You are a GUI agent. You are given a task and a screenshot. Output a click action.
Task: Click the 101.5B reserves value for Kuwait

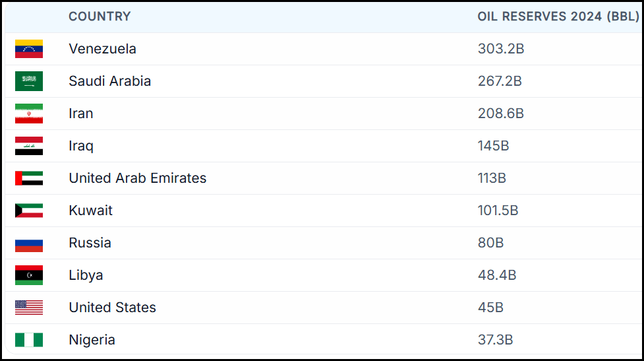tap(498, 211)
